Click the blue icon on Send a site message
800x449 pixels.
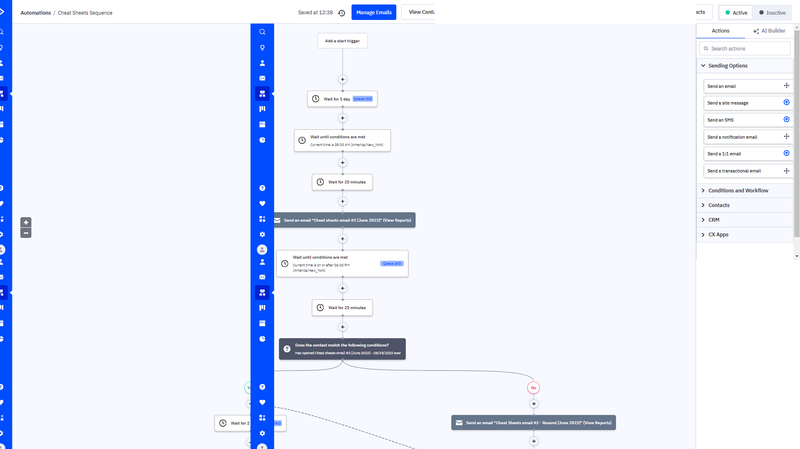tap(786, 103)
